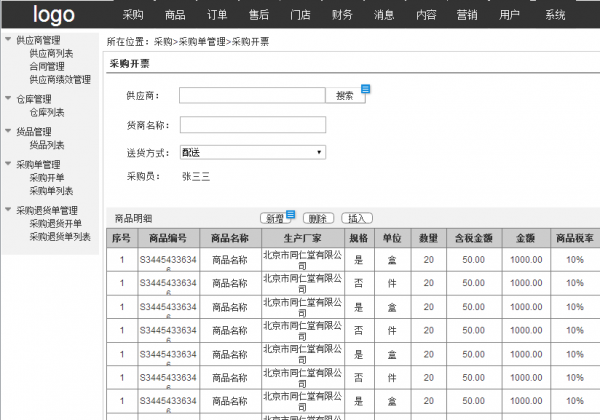The width and height of the screenshot is (600, 420).
Task: Open 供应商绩效管理 in the sidebar
Action: coord(60,80)
